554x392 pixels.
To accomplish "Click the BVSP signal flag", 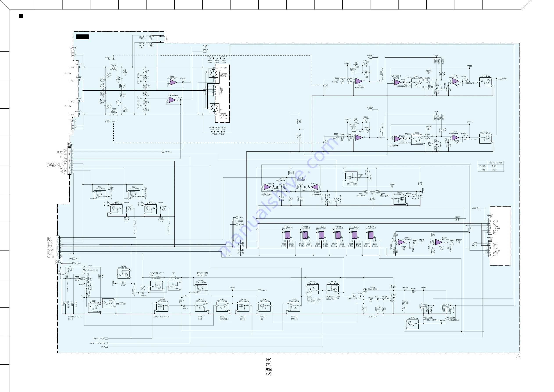I will click(205, 52).
